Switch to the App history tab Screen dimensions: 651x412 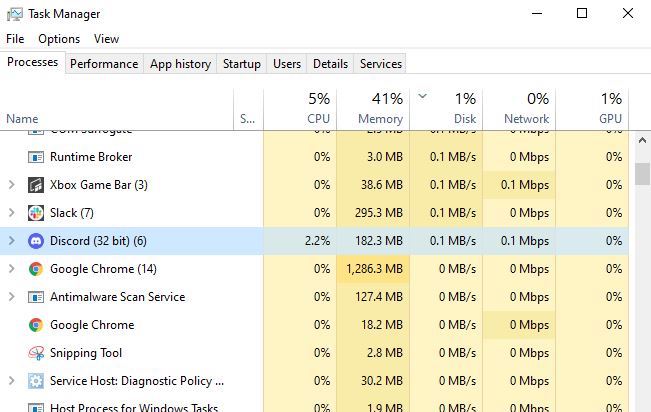click(180, 64)
